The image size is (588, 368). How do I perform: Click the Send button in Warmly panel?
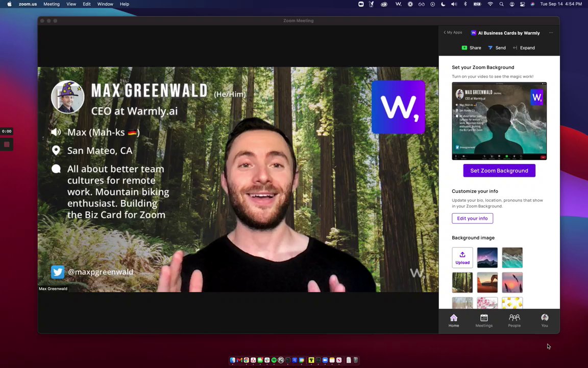point(497,48)
